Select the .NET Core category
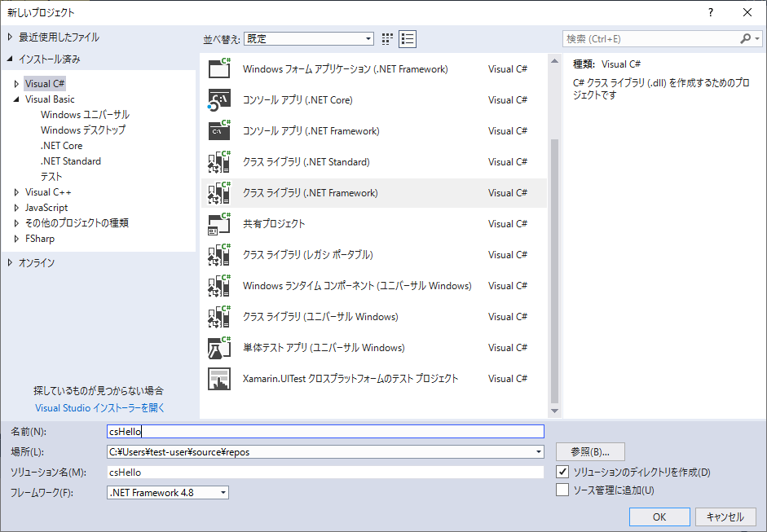Viewport: 767px width, 532px height. click(62, 146)
